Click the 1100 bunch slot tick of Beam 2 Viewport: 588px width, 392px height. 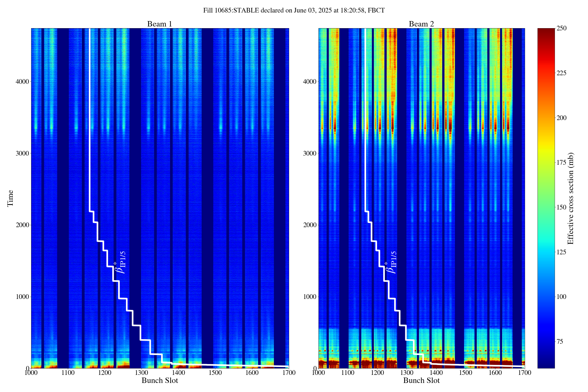tap(348, 373)
